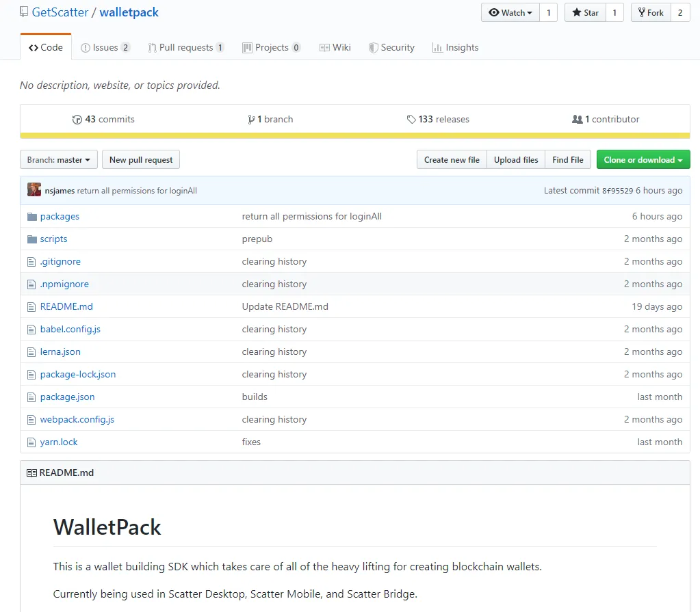
Task: Switch to the Code tab
Action: pos(46,47)
